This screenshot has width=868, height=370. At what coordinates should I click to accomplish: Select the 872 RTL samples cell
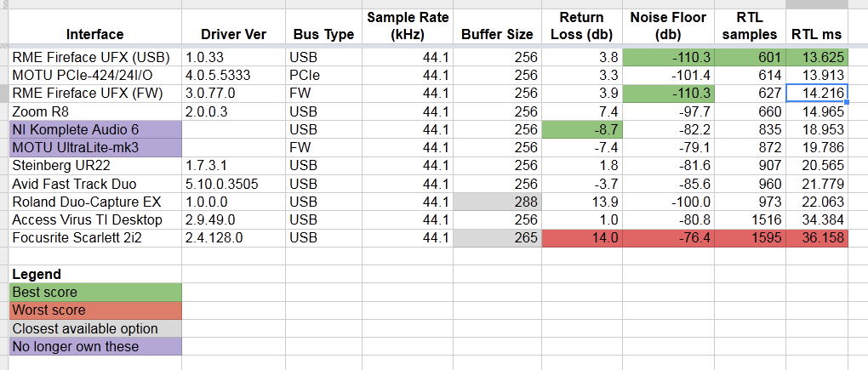click(750, 148)
